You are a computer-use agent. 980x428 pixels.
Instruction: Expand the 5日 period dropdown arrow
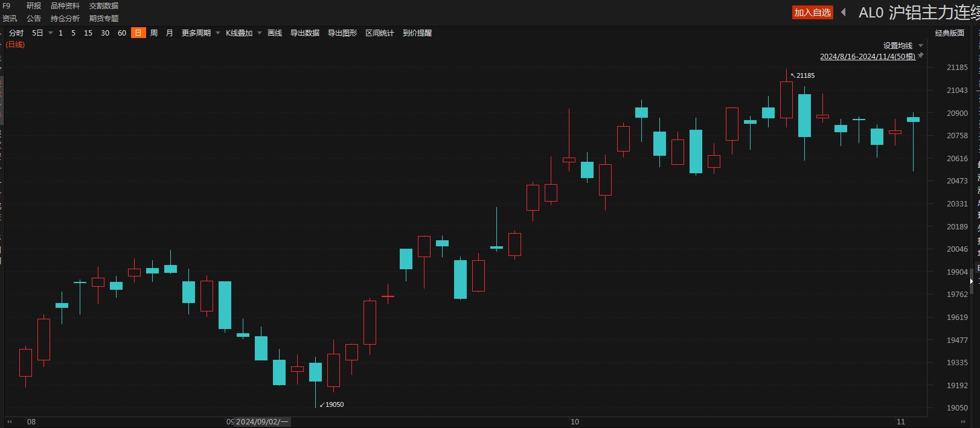tap(51, 33)
